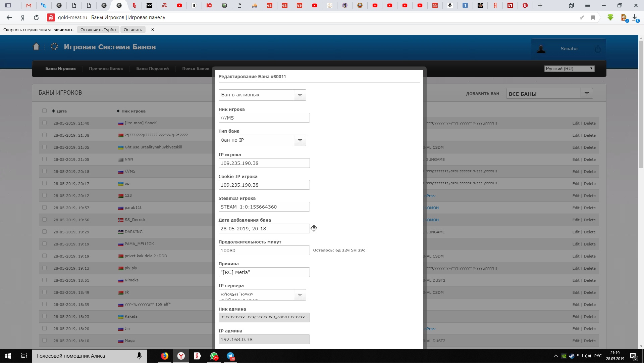Open the calendar picker beside ban date field

(314, 229)
